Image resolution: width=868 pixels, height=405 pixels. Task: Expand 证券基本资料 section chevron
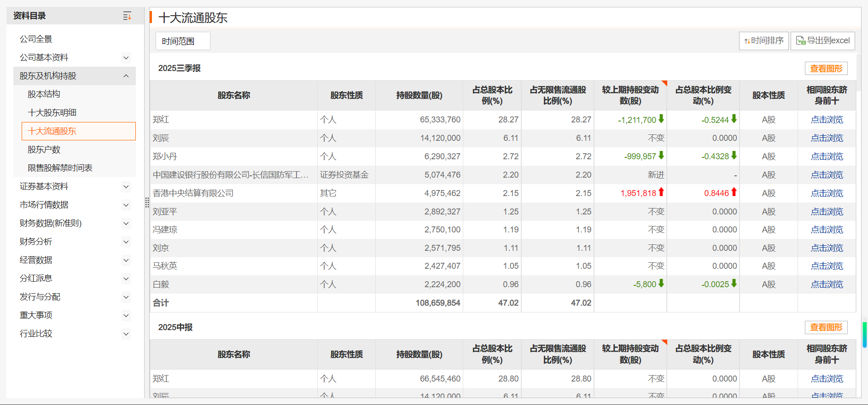tap(126, 186)
